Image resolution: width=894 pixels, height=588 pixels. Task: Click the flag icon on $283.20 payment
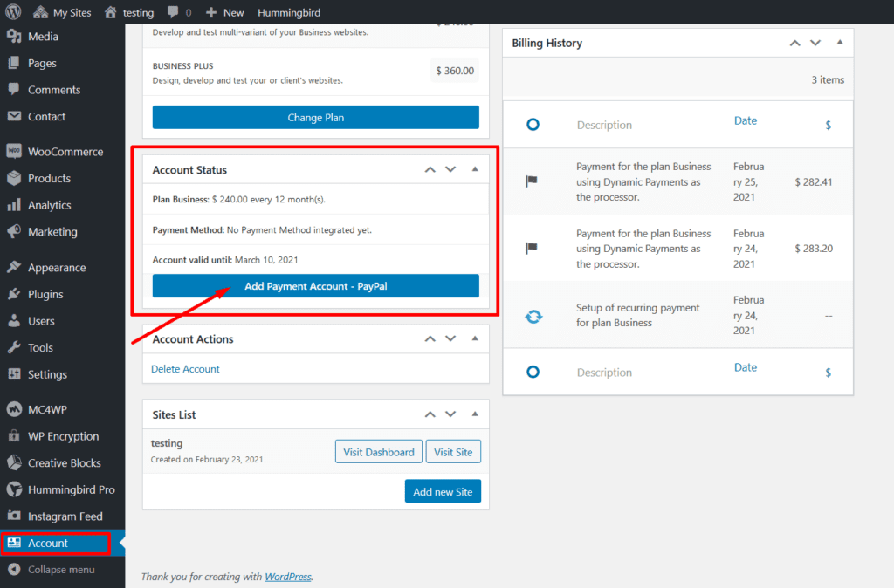tap(532, 248)
